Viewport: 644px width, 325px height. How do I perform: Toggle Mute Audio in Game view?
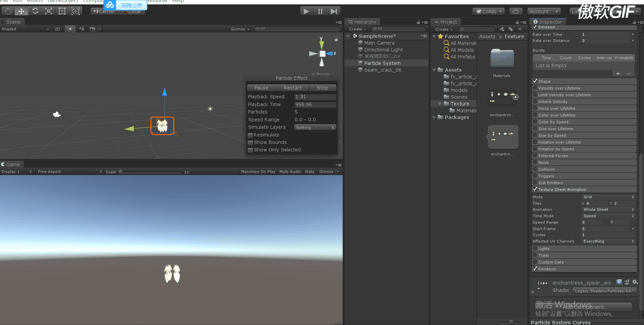[x=290, y=172]
